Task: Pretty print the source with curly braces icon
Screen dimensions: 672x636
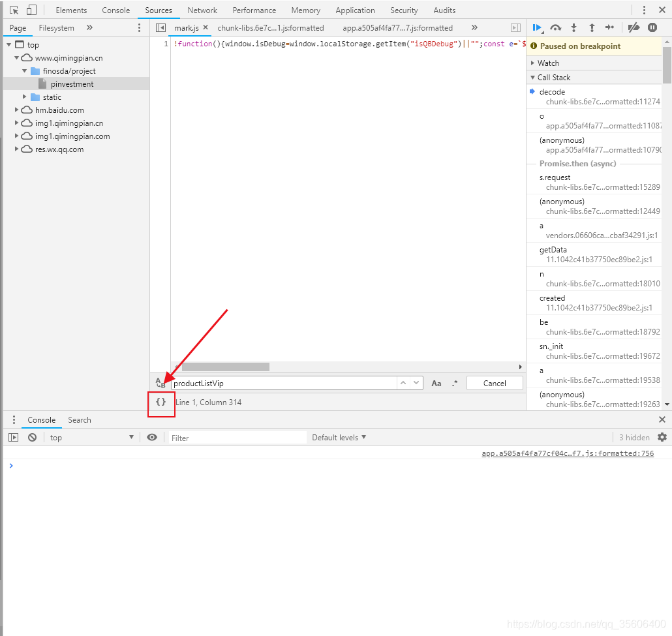Action: (x=160, y=402)
